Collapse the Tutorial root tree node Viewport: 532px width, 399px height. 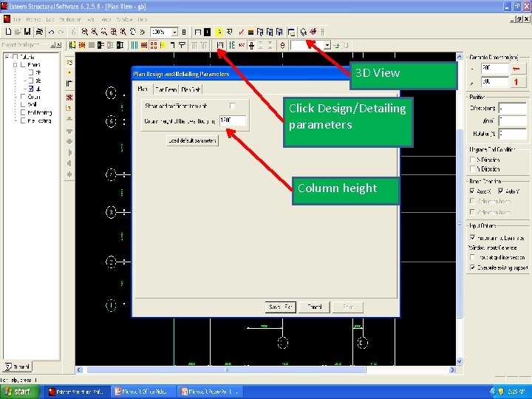click(7, 57)
